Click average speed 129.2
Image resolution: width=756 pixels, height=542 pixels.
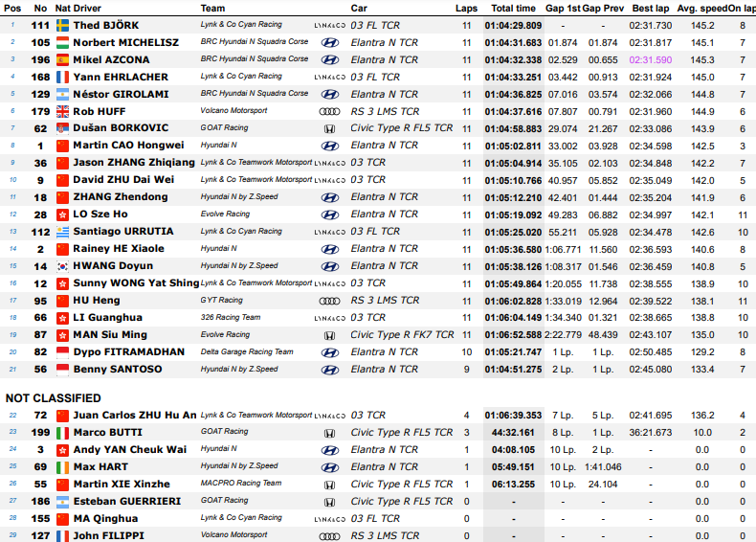pyautogui.click(x=702, y=352)
